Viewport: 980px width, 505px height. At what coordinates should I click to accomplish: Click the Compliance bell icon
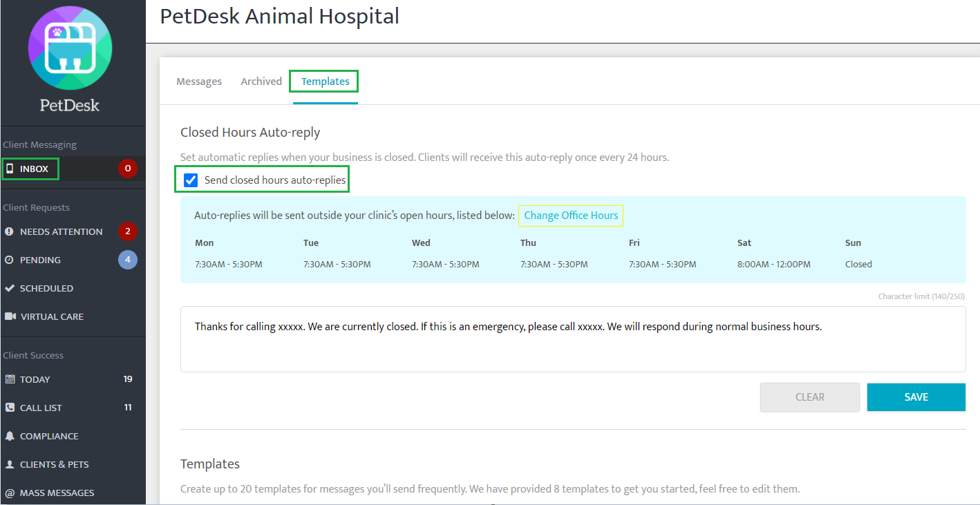pyautogui.click(x=10, y=436)
